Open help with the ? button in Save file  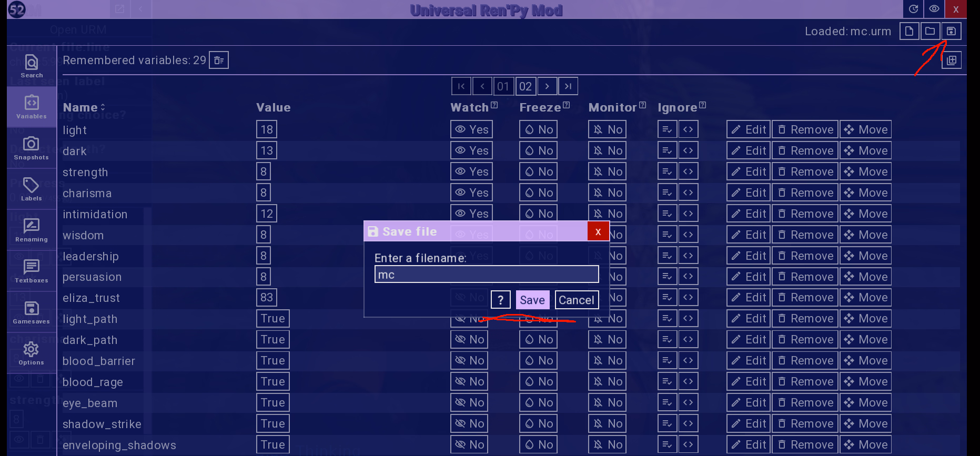point(501,300)
